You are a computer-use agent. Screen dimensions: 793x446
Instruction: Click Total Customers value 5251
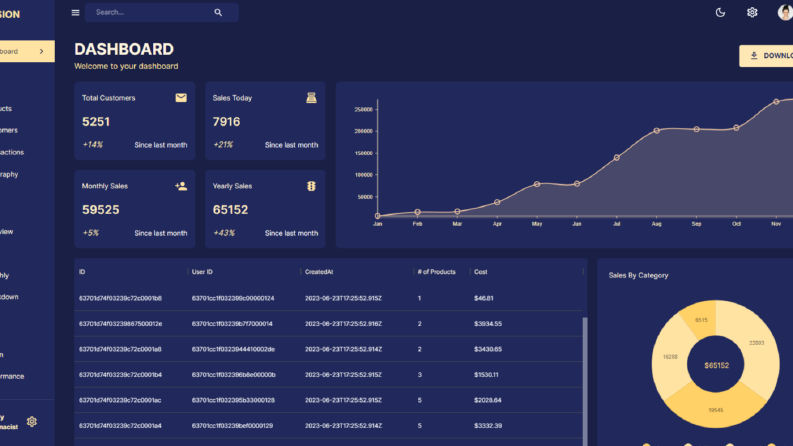pos(96,122)
